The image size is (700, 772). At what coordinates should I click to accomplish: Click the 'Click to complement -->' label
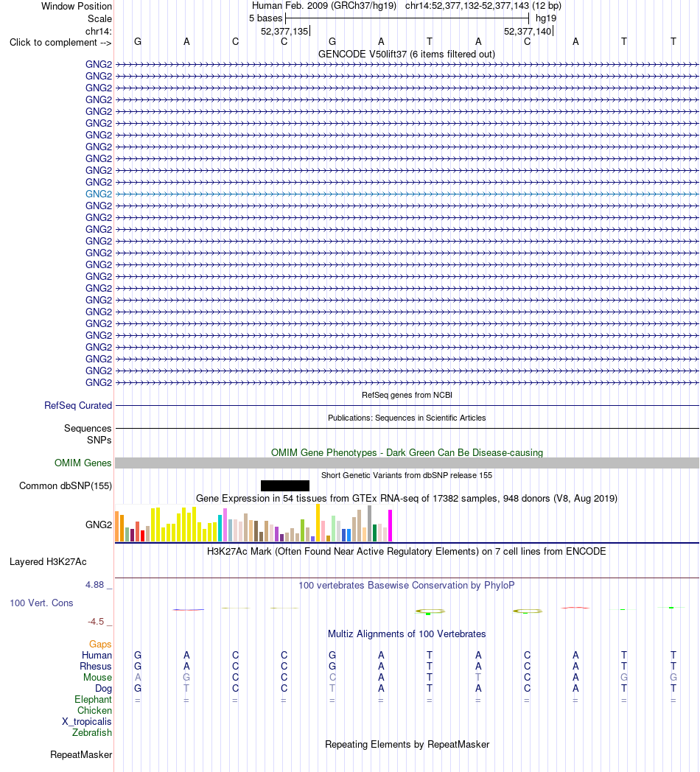(60, 42)
